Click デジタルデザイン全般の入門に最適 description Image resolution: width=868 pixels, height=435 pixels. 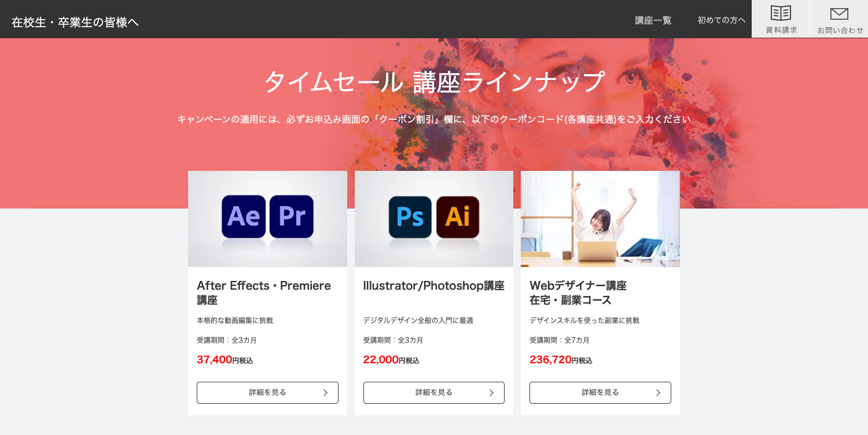[x=418, y=320]
